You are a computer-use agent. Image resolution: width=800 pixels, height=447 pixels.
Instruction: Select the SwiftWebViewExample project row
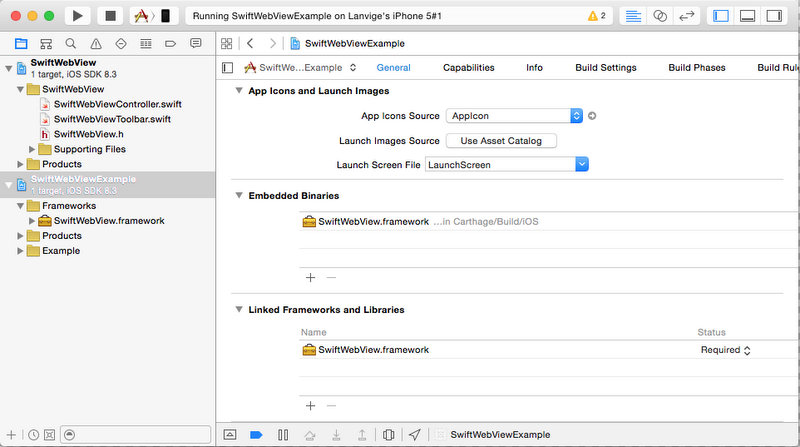(x=108, y=184)
